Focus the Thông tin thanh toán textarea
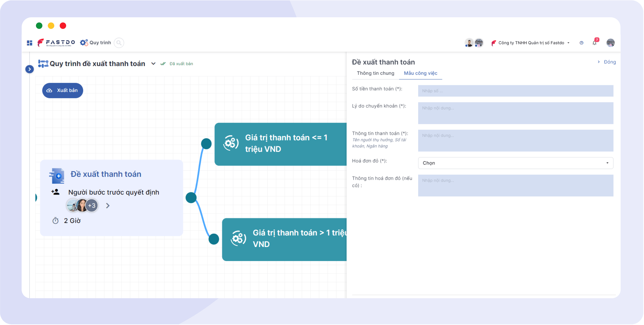The width and height of the screenshot is (644, 325). [515, 141]
